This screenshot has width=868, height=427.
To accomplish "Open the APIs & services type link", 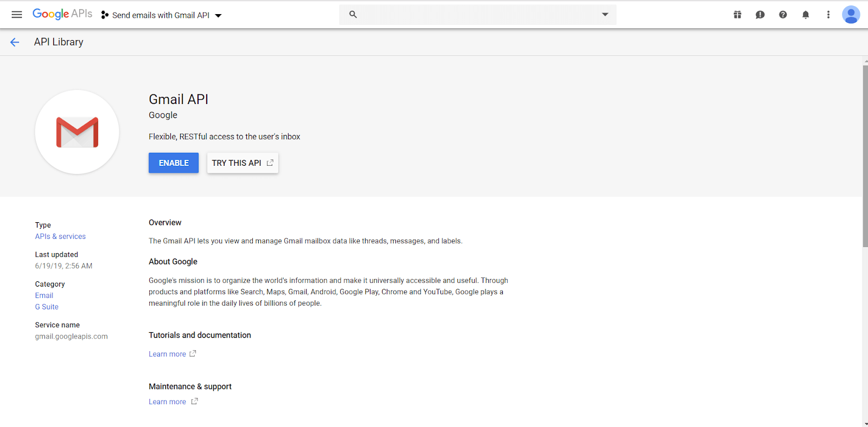I will [60, 237].
